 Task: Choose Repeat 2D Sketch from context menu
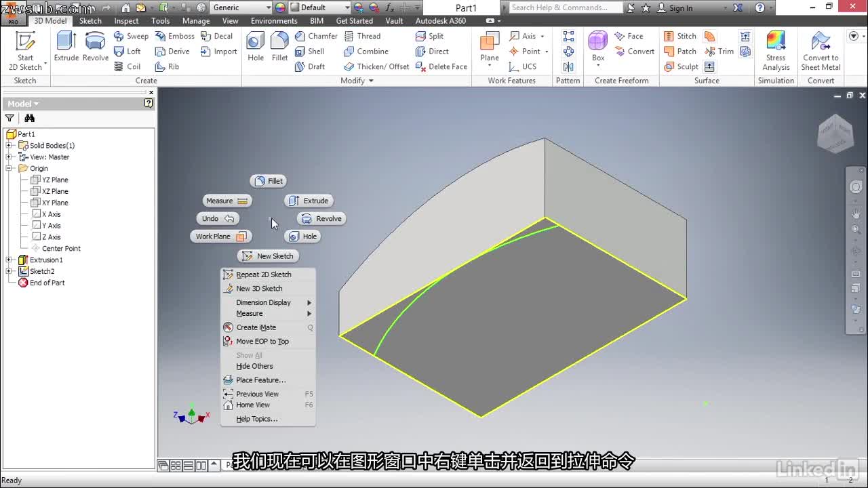[x=269, y=274]
